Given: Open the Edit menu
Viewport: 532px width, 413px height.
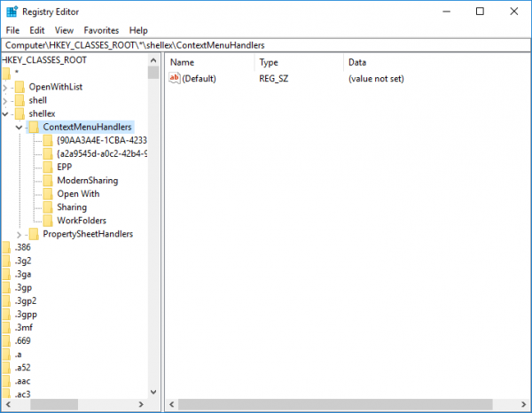Looking at the screenshot, I should (x=37, y=30).
